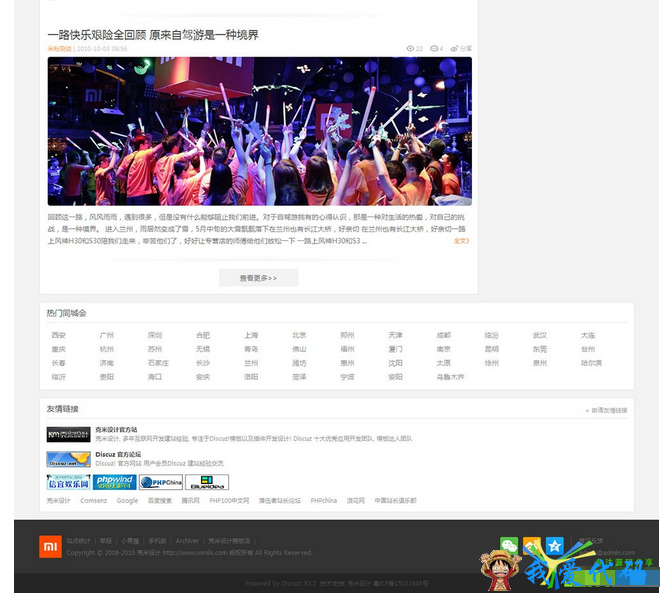Image resolution: width=664 pixels, height=596 pixels.
Task: Select city 长春
Action: 58,363
